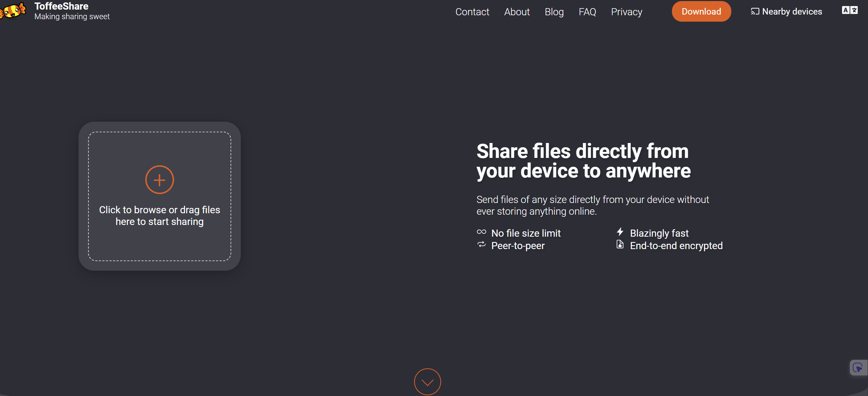Click the orange plus circle icon
The height and width of the screenshot is (396, 868).
point(159,180)
